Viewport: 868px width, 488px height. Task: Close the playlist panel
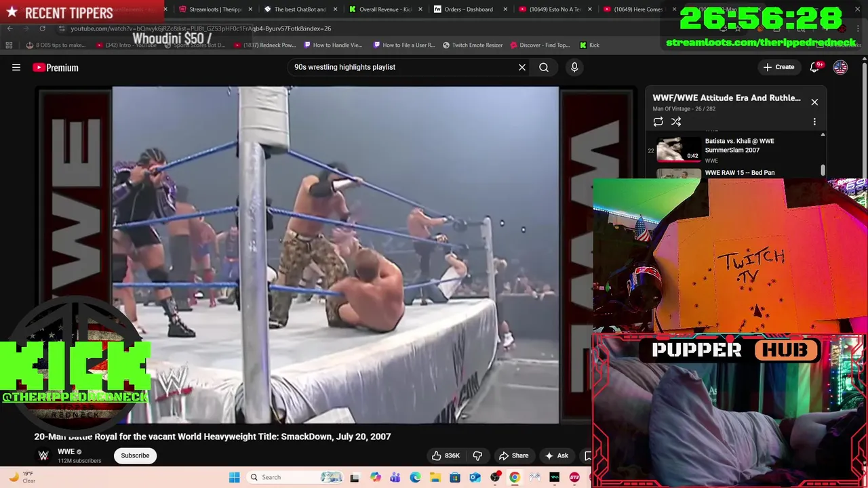(x=814, y=102)
